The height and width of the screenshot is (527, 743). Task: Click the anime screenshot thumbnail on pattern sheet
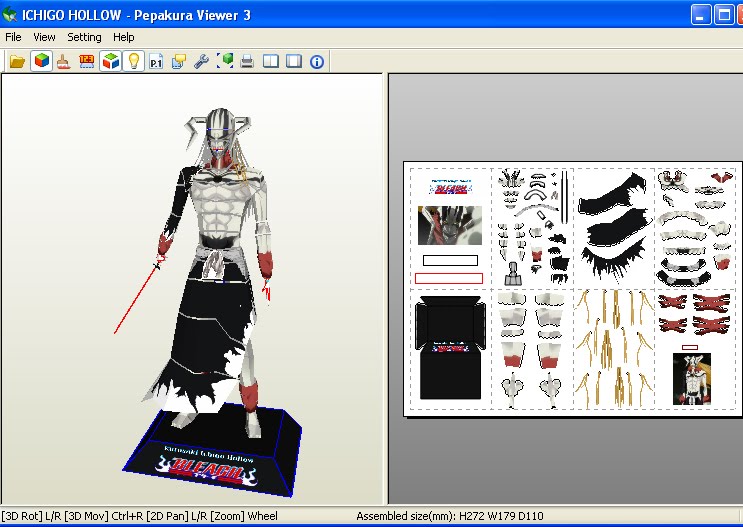point(450,225)
